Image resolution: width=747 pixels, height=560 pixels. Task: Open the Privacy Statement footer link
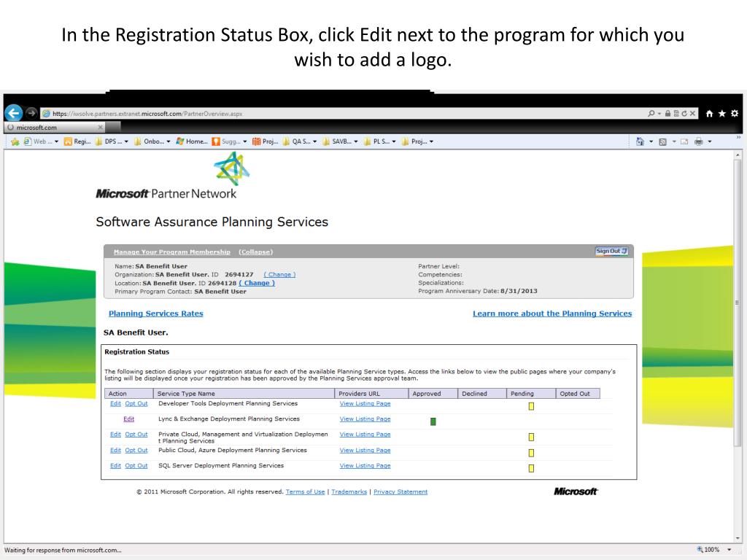(x=400, y=492)
